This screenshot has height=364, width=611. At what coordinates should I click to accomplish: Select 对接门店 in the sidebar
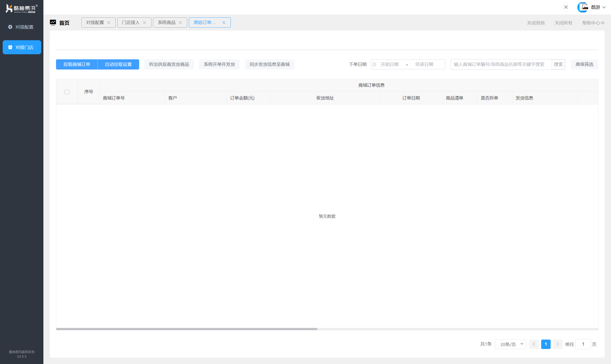pyautogui.click(x=22, y=47)
